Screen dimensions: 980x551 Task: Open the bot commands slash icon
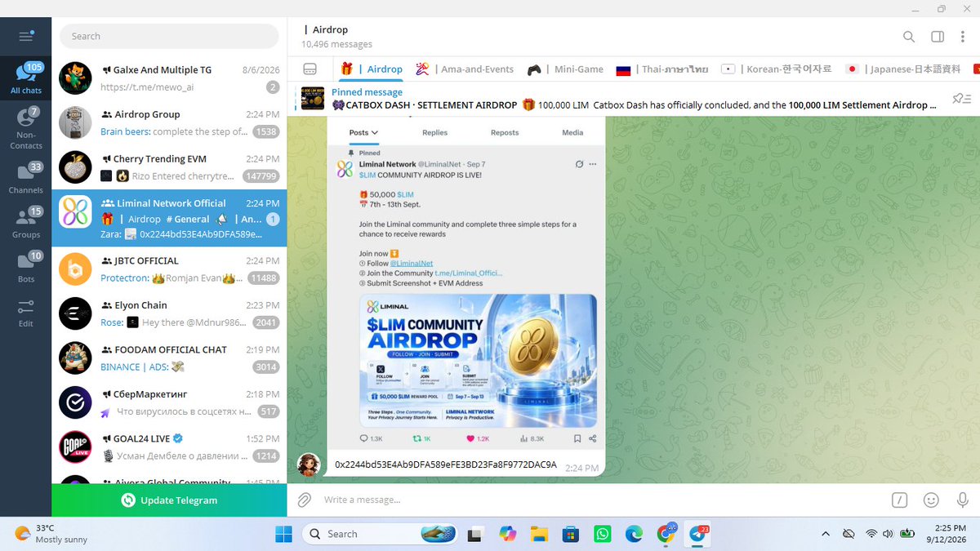[899, 500]
